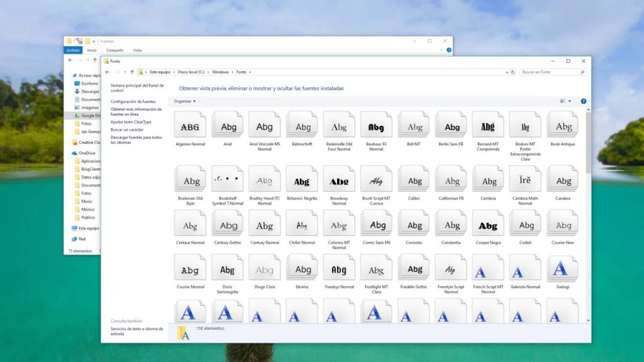Select the Bell MT font icon

click(x=413, y=124)
